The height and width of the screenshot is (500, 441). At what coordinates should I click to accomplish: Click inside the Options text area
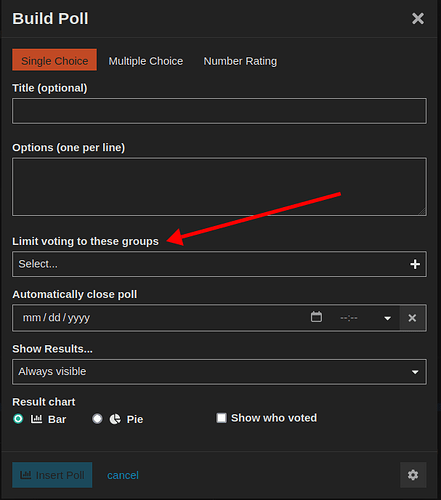click(219, 187)
